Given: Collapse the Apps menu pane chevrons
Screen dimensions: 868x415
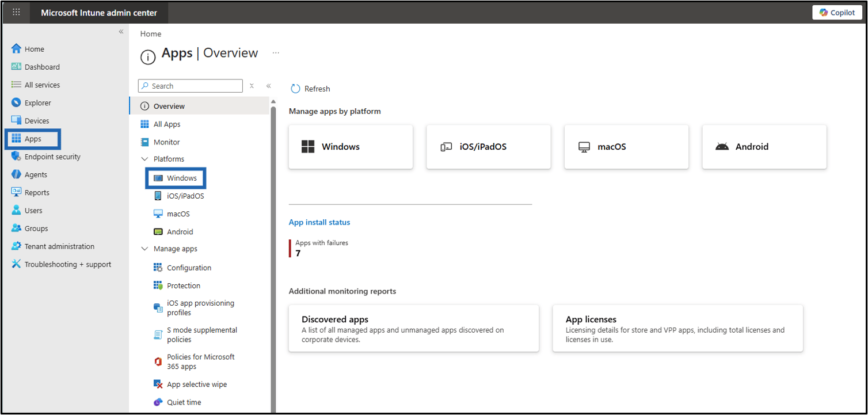Looking at the screenshot, I should click(x=268, y=86).
